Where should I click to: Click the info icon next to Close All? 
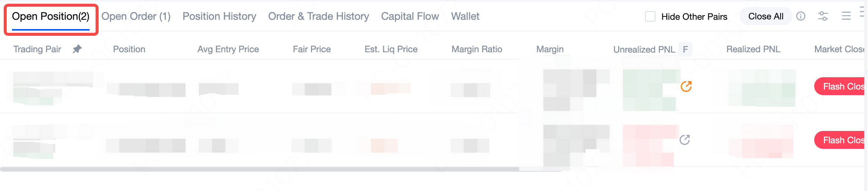tap(801, 16)
